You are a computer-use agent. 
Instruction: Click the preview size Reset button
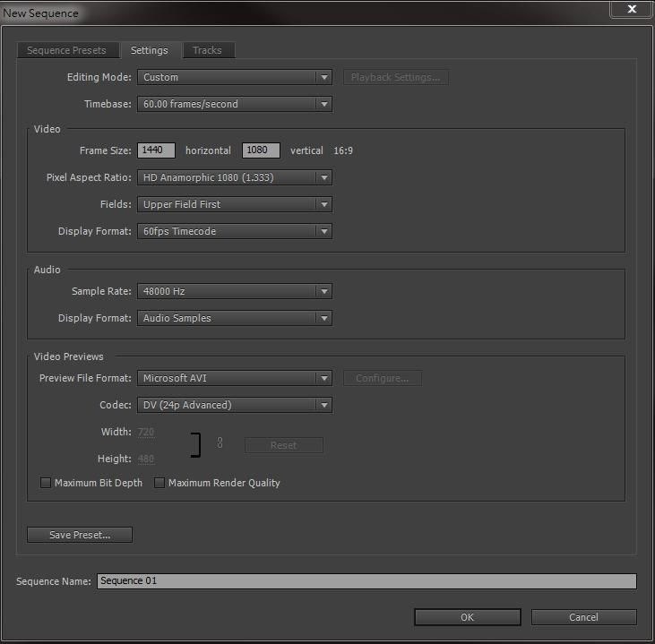point(284,445)
